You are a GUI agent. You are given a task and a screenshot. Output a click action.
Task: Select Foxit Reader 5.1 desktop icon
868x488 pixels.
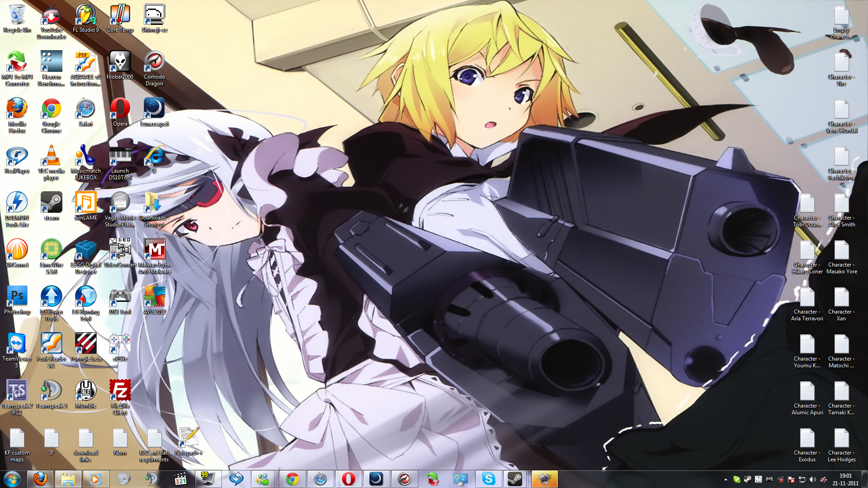point(51,351)
